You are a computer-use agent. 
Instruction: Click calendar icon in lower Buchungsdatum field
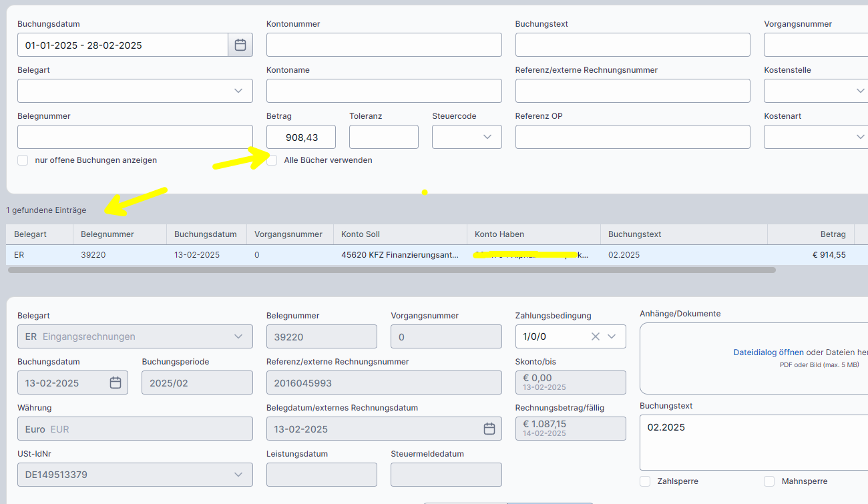coord(116,383)
